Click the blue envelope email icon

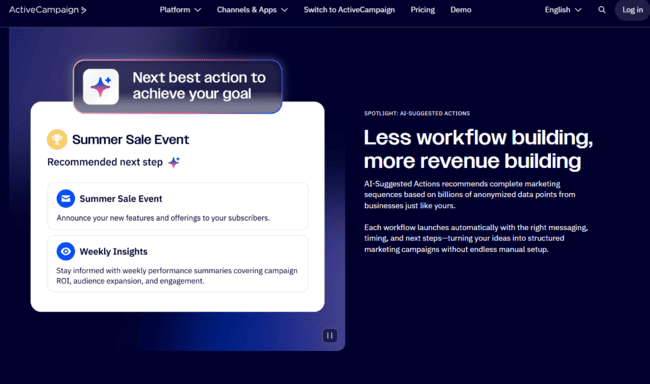(x=65, y=199)
